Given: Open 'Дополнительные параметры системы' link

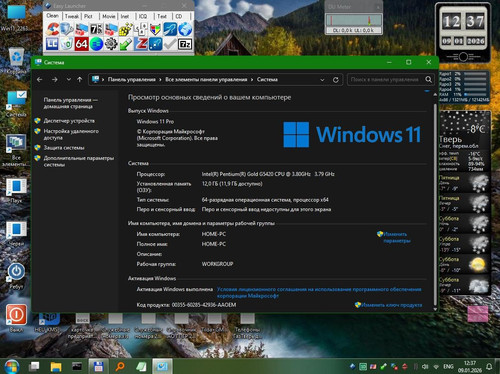Looking at the screenshot, I should 79,161.
